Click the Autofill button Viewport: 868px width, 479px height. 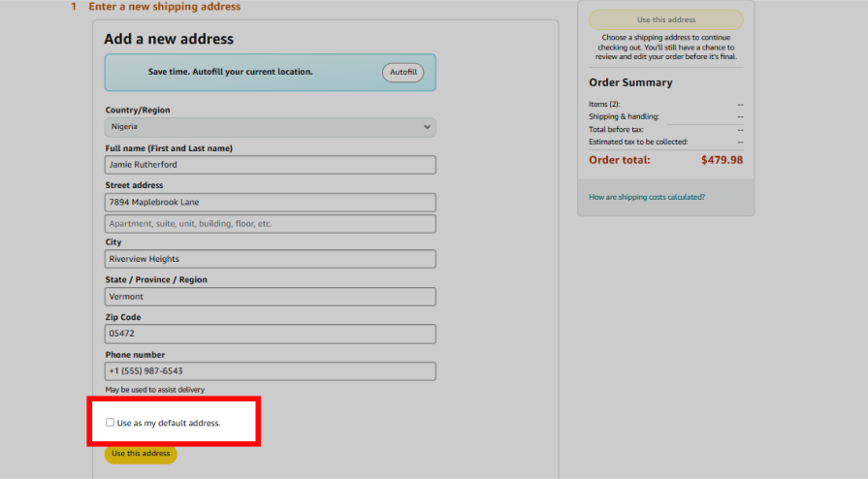click(x=402, y=73)
